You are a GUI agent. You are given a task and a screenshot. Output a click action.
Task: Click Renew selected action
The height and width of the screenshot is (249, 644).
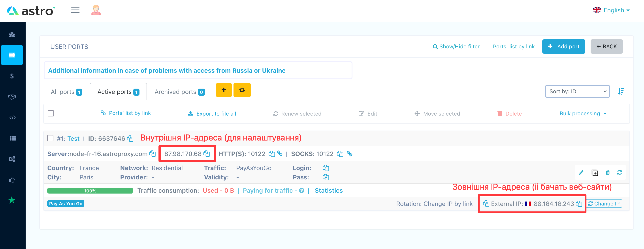[x=297, y=114]
